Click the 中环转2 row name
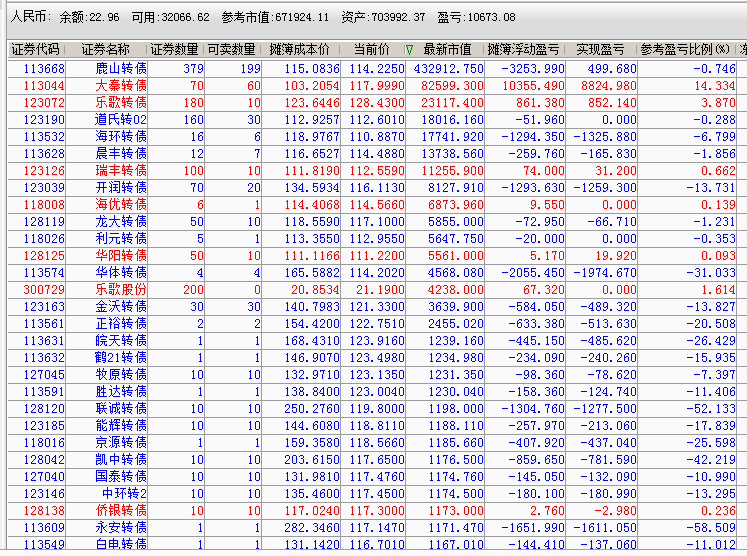747x556 pixels. [x=124, y=494]
